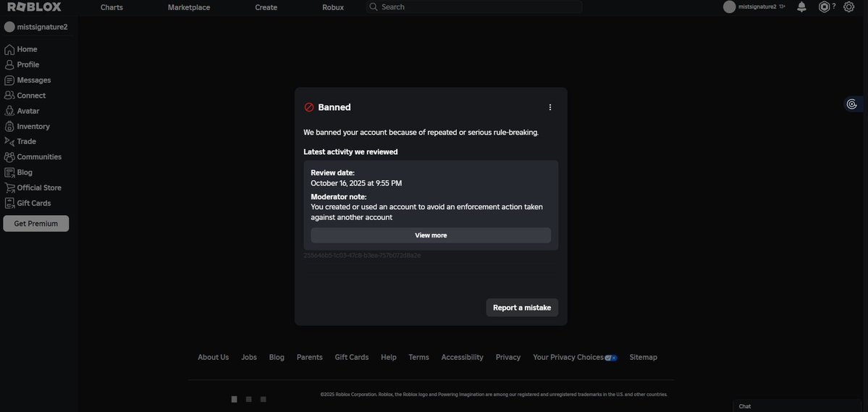Open the footer Gift Cards link

pos(352,357)
